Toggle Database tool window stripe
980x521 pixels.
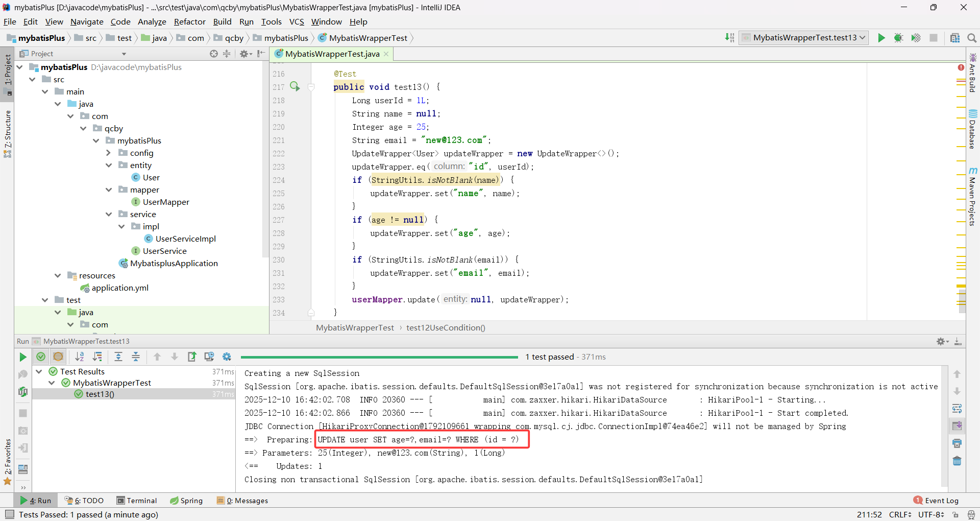[973, 129]
